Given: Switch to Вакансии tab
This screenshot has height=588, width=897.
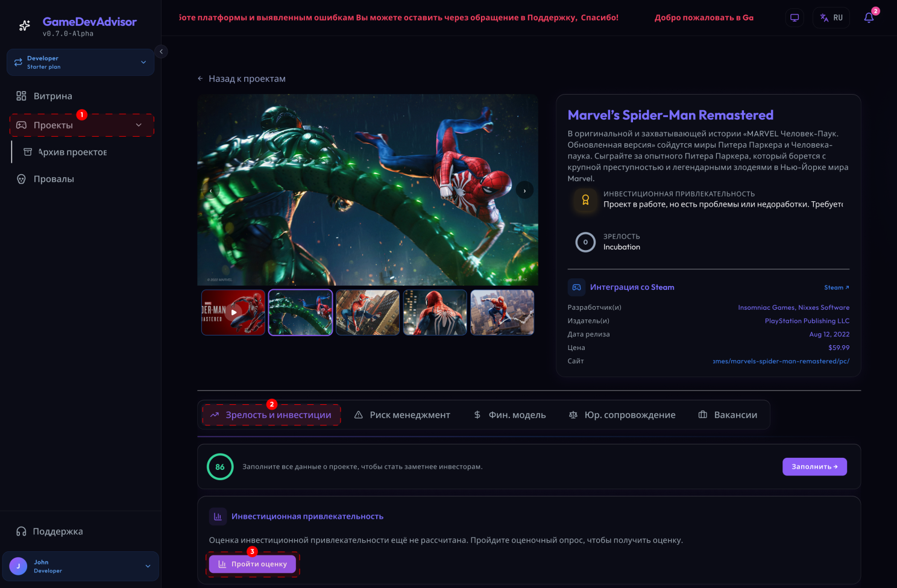Looking at the screenshot, I should tap(728, 415).
